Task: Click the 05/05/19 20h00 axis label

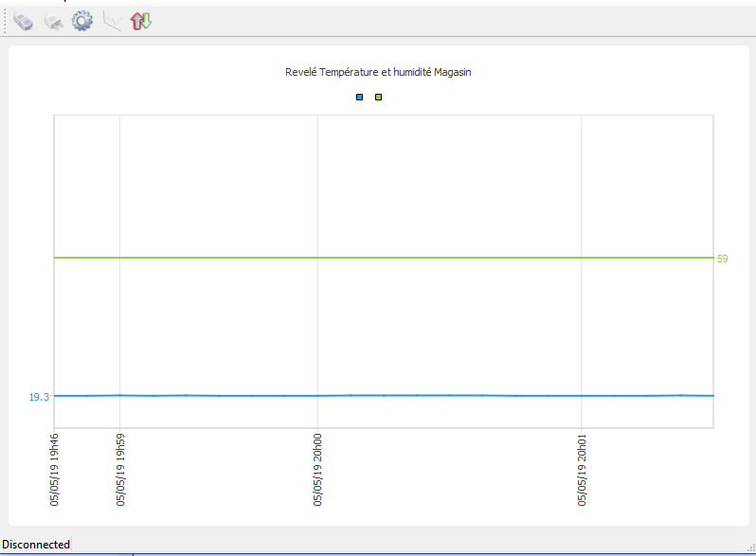Action: tap(317, 470)
